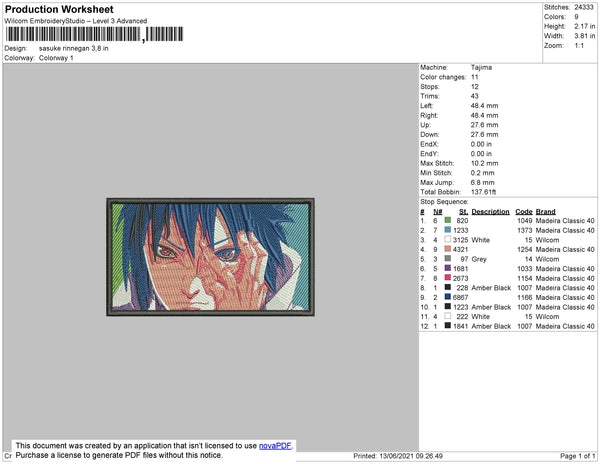This screenshot has width=600, height=464.
Task: Click code '1154' in stop row 7
Action: [525, 278]
